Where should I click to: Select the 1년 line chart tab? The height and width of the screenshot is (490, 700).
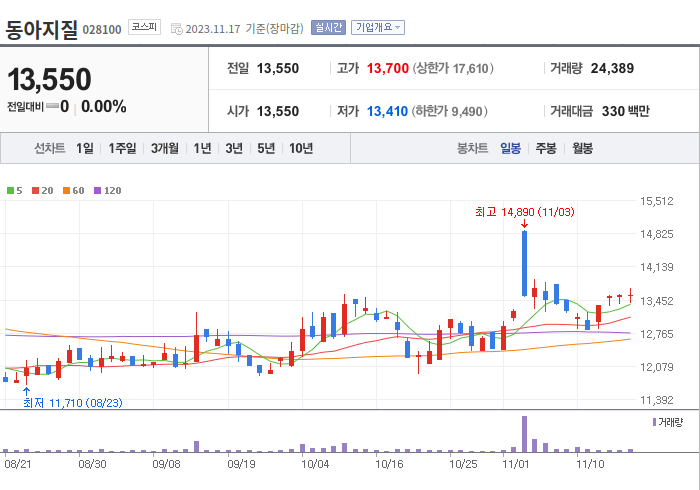click(x=202, y=148)
